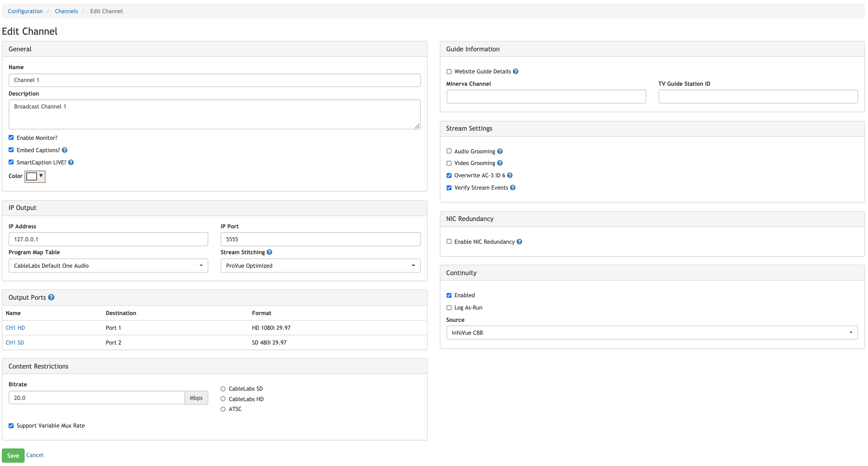This screenshot has height=466, width=868.
Task: Click Output Ports help icon
Action: [51, 297]
